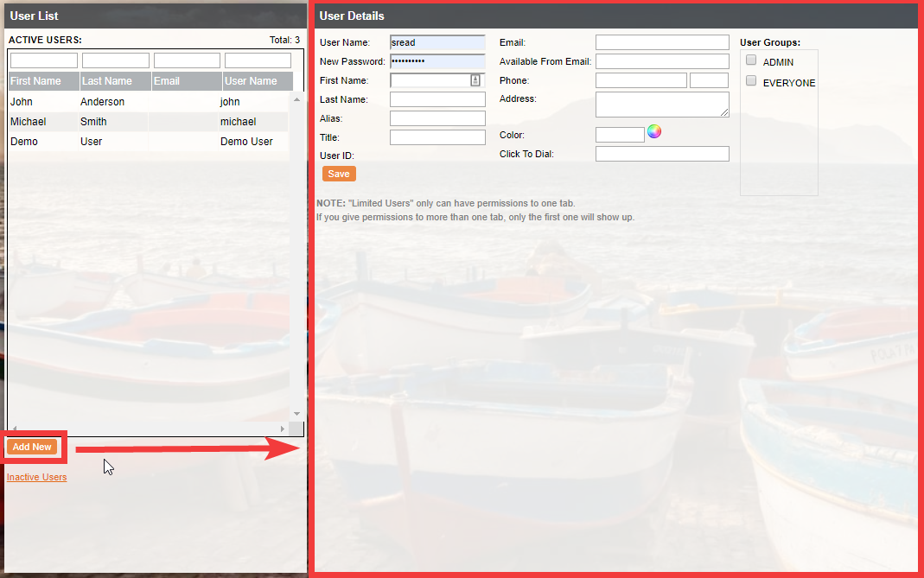Click the New Password field
Screen dimensions: 924x578
pyautogui.click(x=437, y=61)
